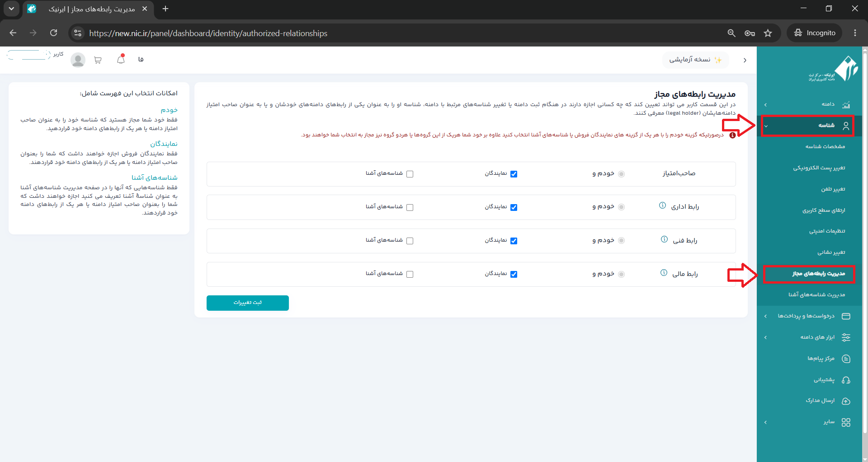Click the دامنه chart icon in the sidebar
This screenshot has height=462, width=868.
[x=846, y=104]
